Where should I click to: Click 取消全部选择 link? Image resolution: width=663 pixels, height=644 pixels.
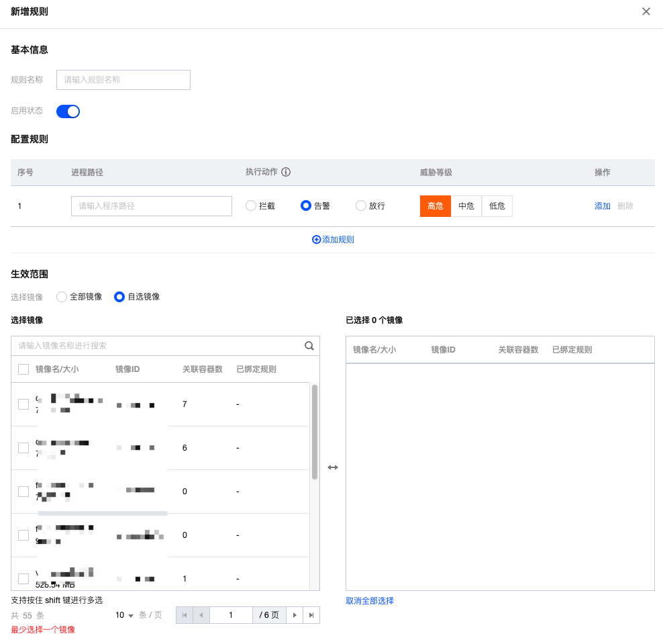pyautogui.click(x=370, y=601)
